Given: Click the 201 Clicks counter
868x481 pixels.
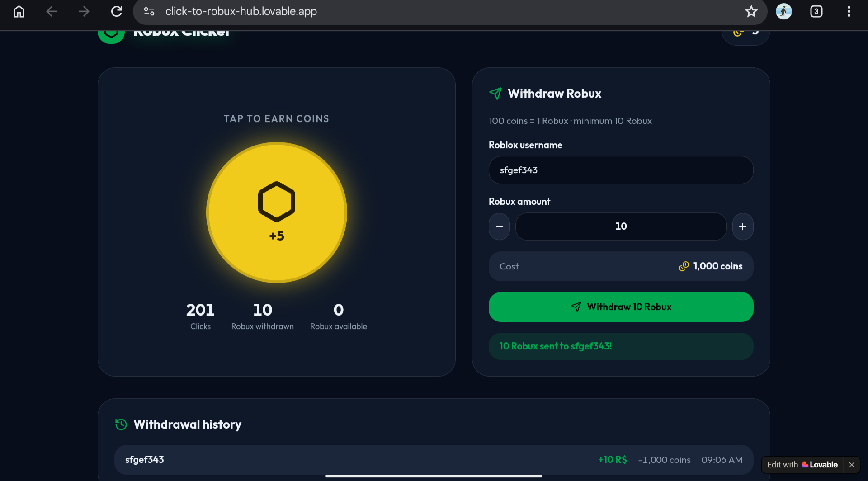Looking at the screenshot, I should tap(200, 316).
